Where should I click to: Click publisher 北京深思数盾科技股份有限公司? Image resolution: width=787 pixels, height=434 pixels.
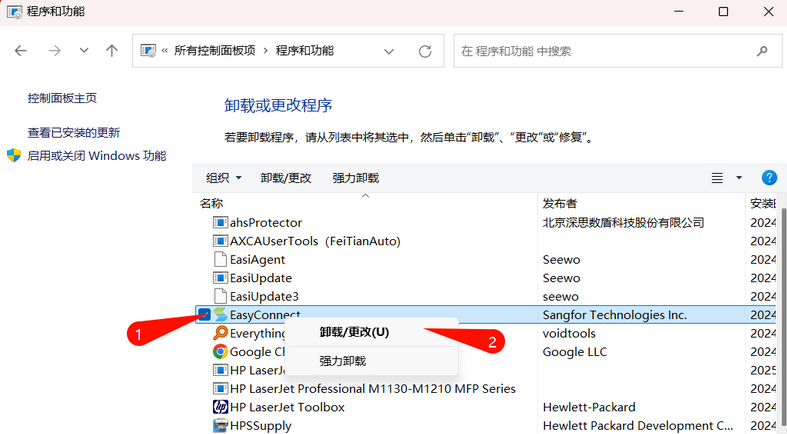(623, 222)
